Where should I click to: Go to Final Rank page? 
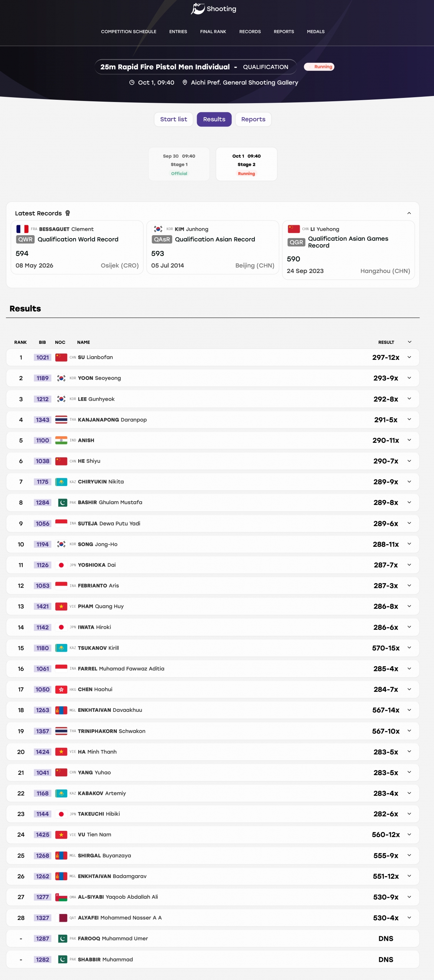click(x=213, y=32)
